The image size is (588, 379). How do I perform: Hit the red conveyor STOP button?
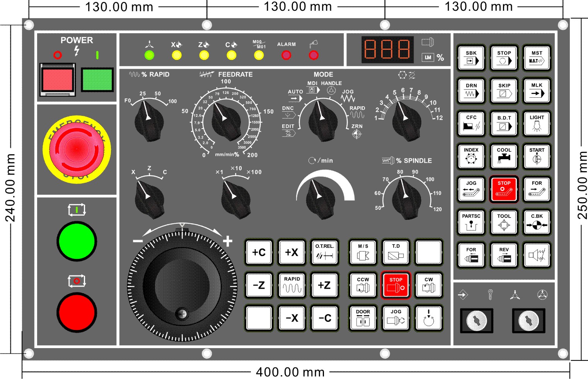(x=504, y=189)
